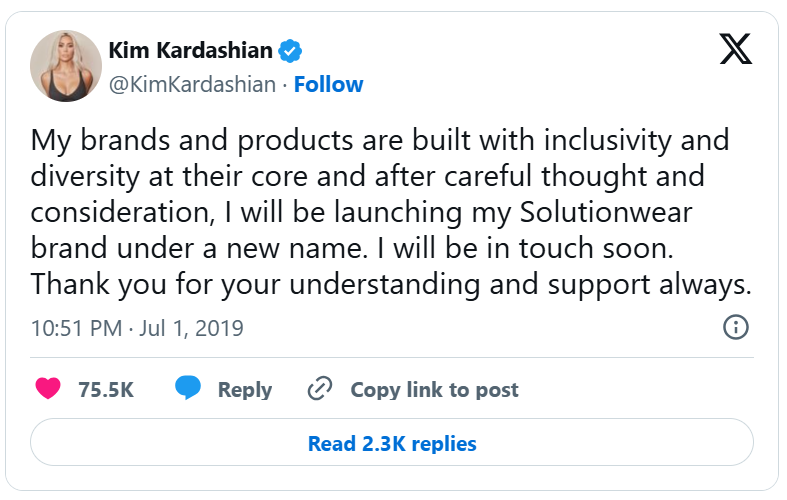The width and height of the screenshot is (787, 500).
Task: Click the 75.5K likes count
Action: pos(106,390)
